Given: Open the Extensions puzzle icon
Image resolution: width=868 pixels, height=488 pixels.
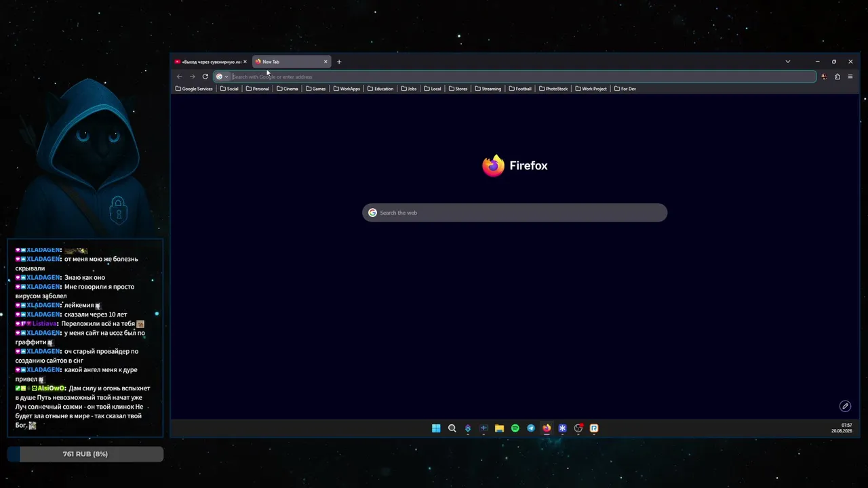Looking at the screenshot, I should (837, 77).
